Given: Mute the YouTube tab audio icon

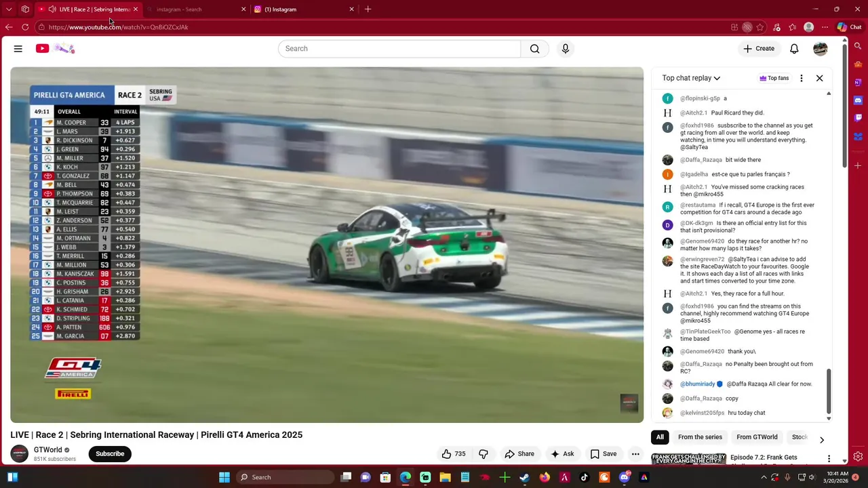Looking at the screenshot, I should tap(52, 9).
